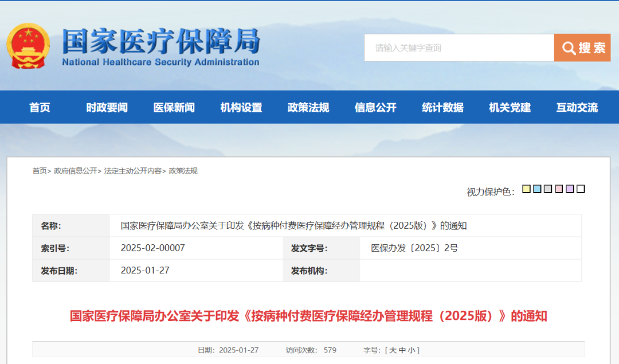This screenshot has width=619, height=364.
Task: Go to 医保新闻 in the navigation bar
Action: (x=174, y=107)
